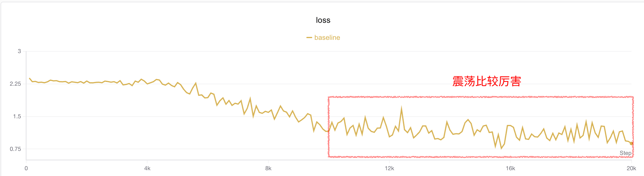Click the 0 tick on x-axis
Image resolution: width=644 pixels, height=176 pixels.
[26, 168]
